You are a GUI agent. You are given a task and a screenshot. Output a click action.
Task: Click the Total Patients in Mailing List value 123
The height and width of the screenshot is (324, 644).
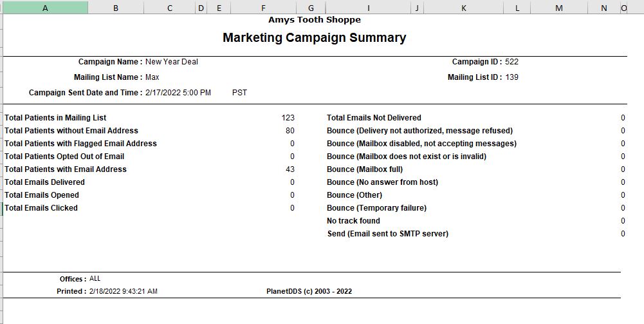pyautogui.click(x=288, y=118)
